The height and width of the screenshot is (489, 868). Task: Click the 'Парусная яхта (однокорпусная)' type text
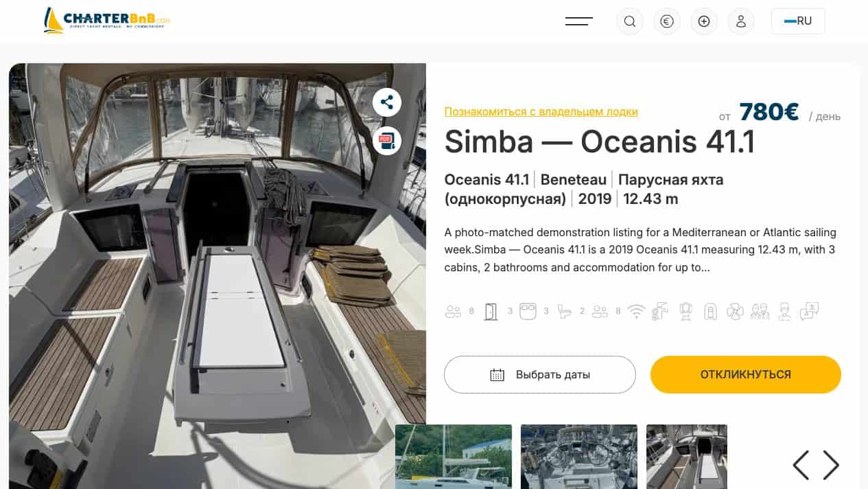click(584, 190)
